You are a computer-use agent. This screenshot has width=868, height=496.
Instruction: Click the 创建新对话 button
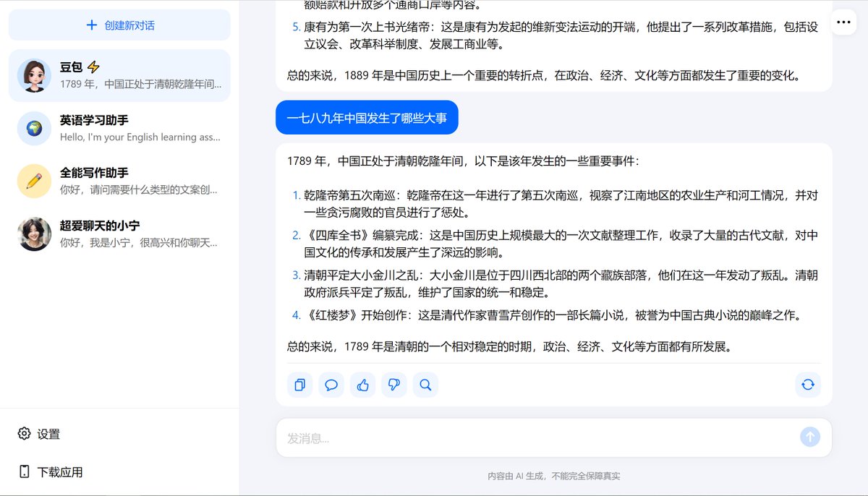119,26
